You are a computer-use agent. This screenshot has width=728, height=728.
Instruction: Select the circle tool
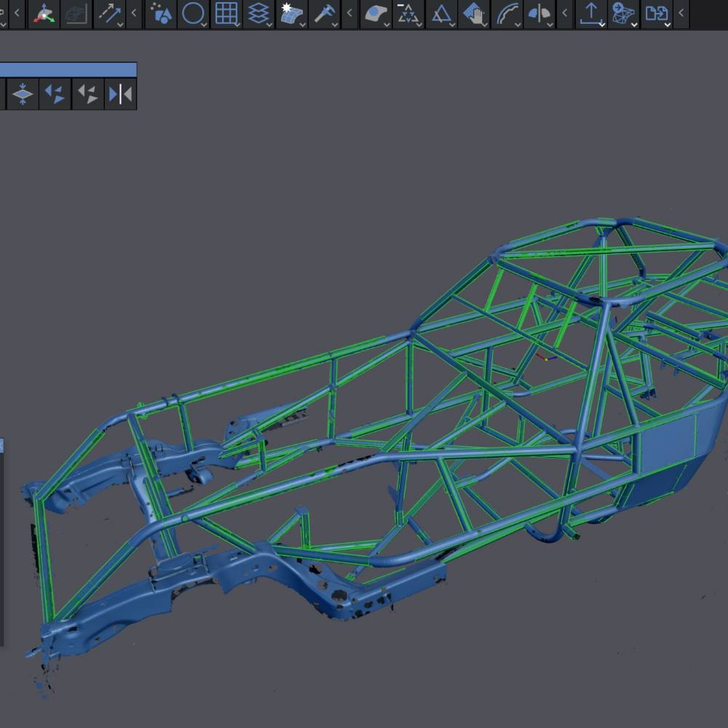(x=193, y=14)
